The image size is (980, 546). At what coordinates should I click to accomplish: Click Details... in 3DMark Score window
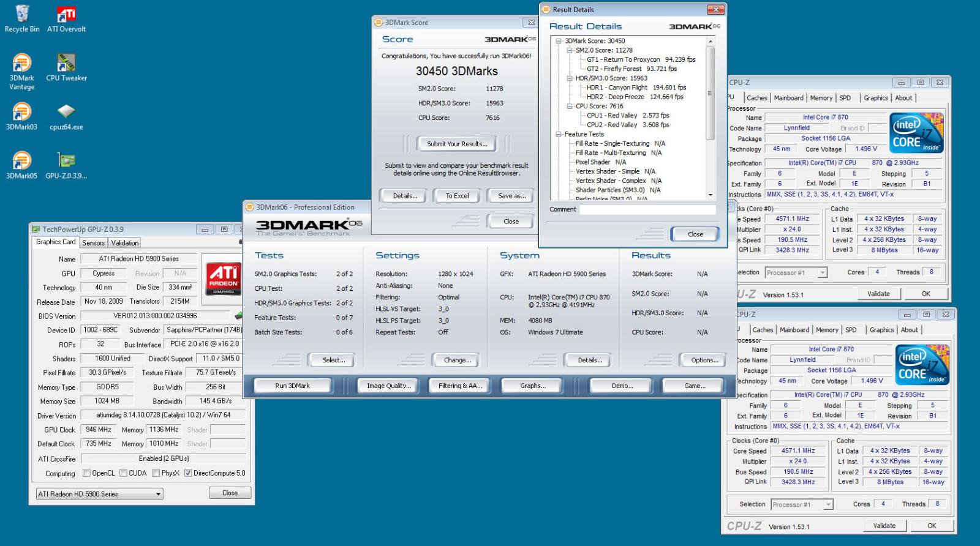click(405, 196)
